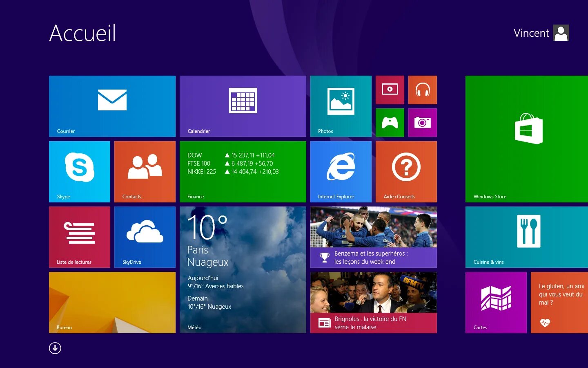Launch the Music headphones tile

click(x=423, y=90)
